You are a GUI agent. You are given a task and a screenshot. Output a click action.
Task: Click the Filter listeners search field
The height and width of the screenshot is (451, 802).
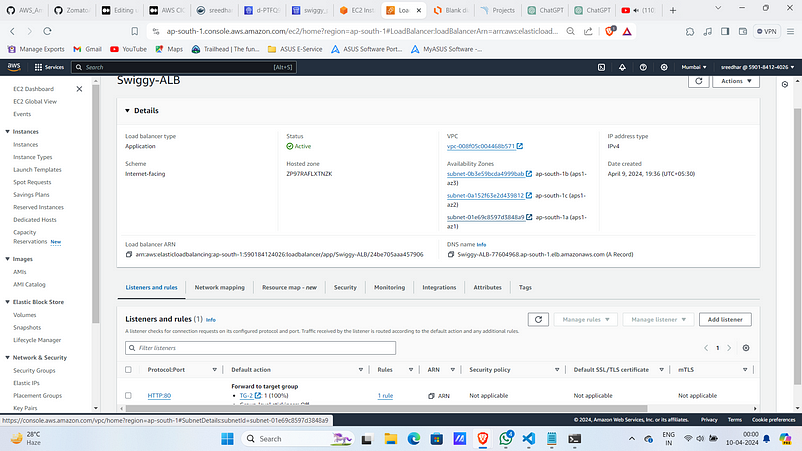coord(260,348)
